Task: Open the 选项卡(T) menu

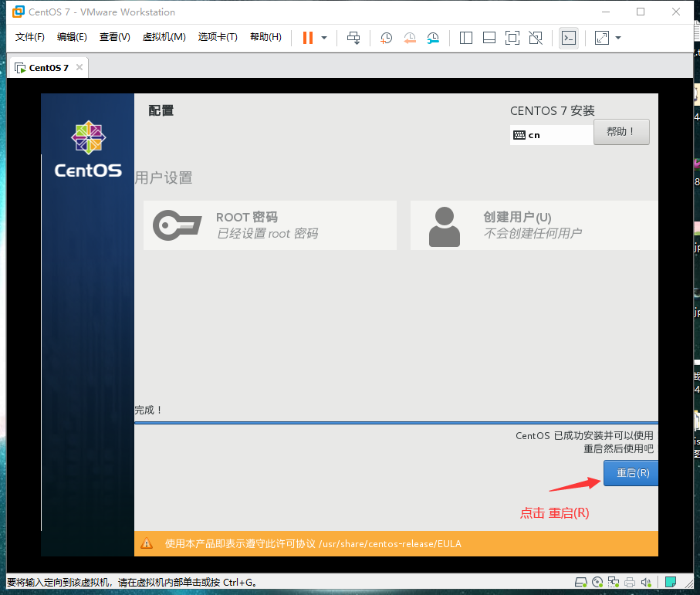Action: click(218, 37)
